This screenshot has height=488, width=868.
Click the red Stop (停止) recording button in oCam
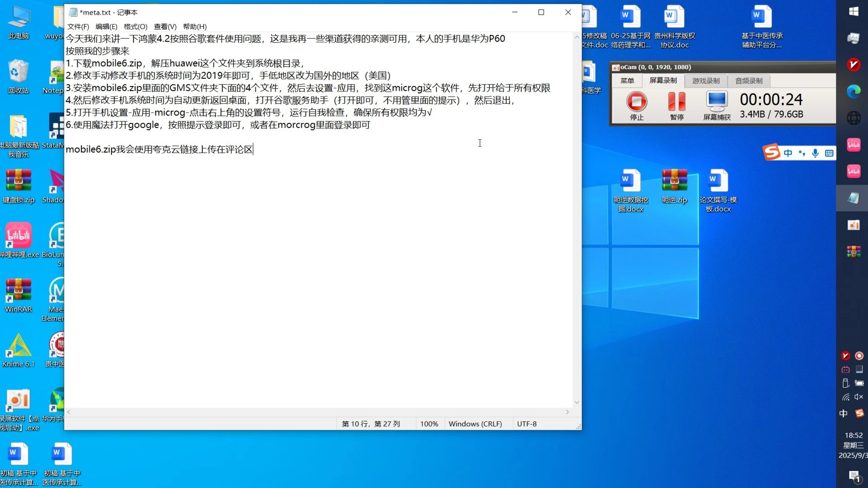pos(637,106)
